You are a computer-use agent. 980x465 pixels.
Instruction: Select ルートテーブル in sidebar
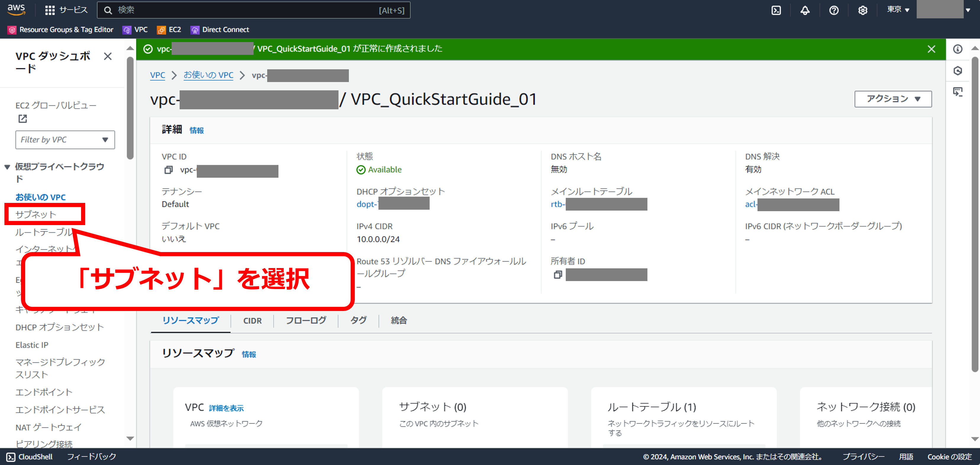44,232
